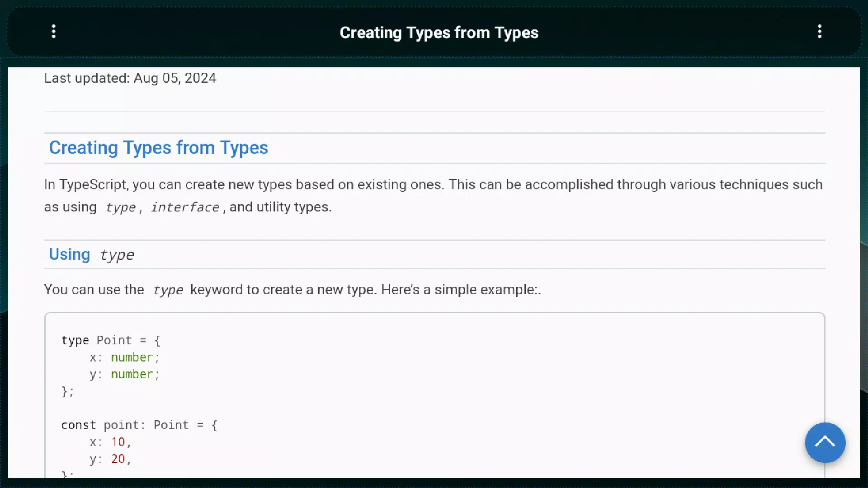The height and width of the screenshot is (488, 868).
Task: Click the italic 'type' keyword in the intro paragraph
Action: click(120, 207)
